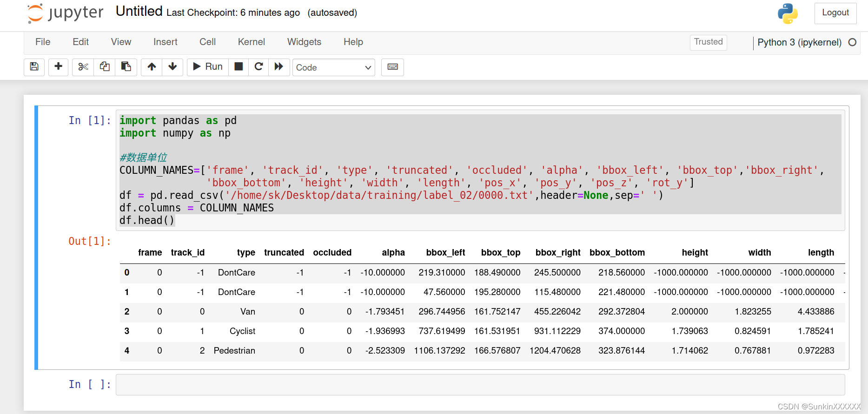
Task: Click the row index 2 label
Action: (x=127, y=312)
